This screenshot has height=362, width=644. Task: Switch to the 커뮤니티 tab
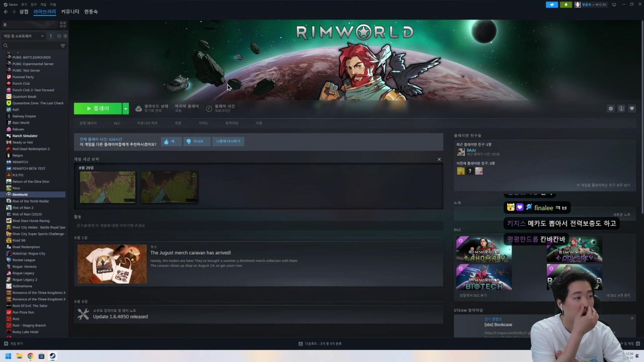[x=70, y=12]
